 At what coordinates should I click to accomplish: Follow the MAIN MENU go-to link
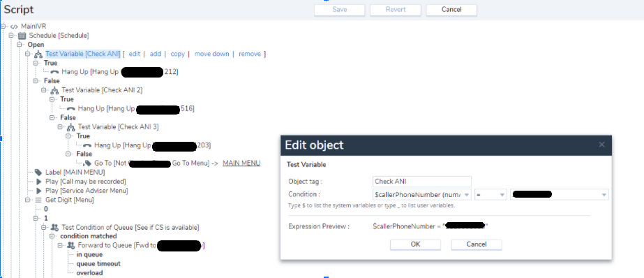click(241, 163)
